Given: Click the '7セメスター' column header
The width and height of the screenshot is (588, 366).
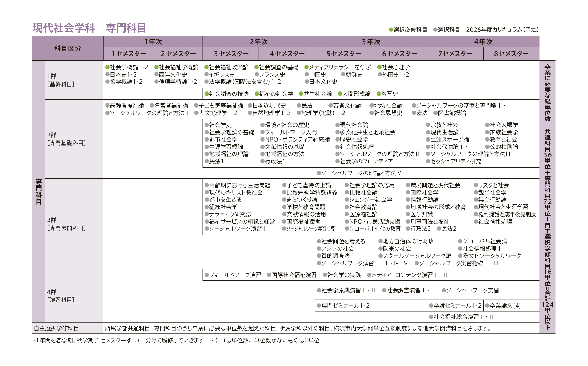Looking at the screenshot, I should click(455, 54).
